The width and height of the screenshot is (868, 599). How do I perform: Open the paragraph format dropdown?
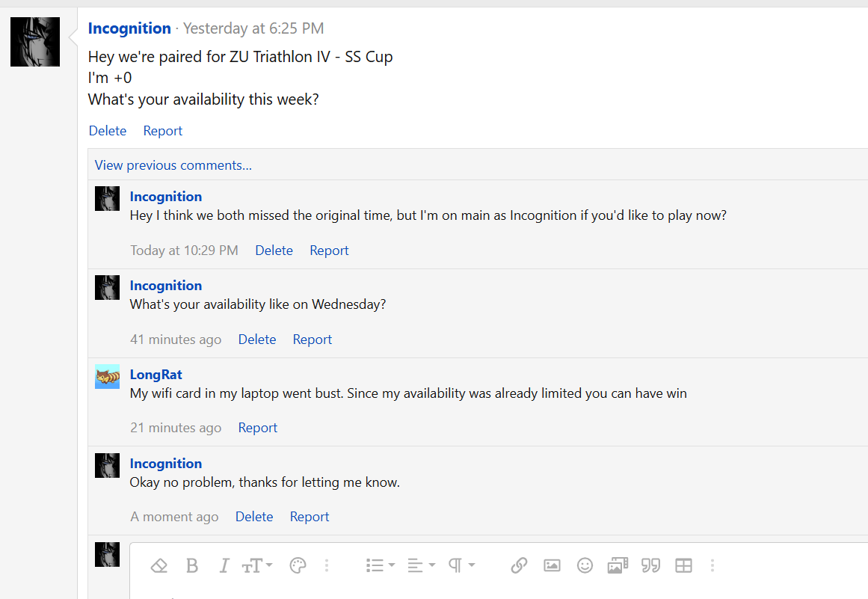461,565
